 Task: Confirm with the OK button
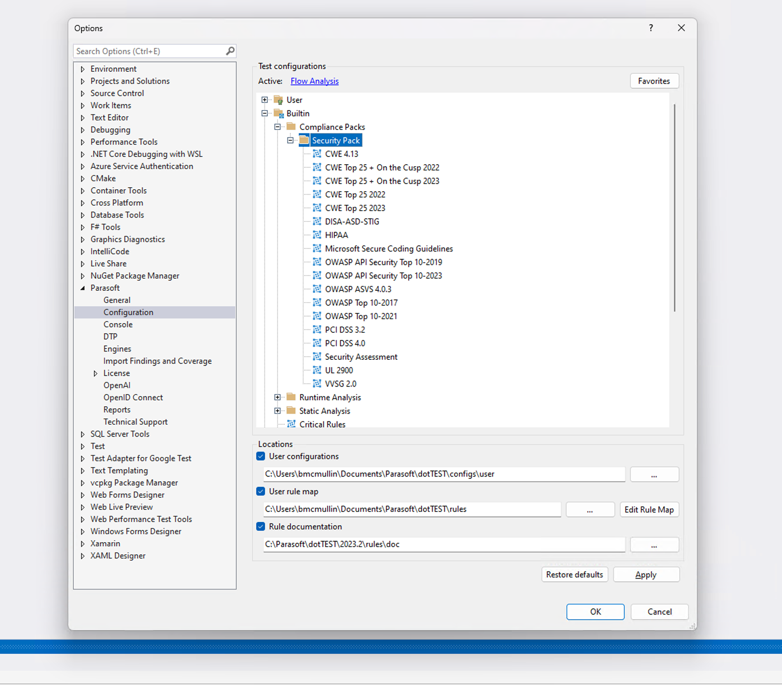595,612
